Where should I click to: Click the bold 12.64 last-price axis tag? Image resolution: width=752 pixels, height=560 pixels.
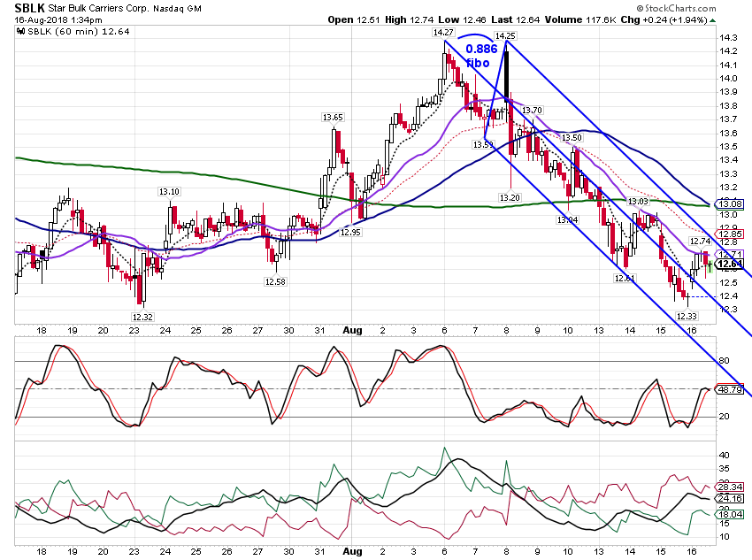730,265
